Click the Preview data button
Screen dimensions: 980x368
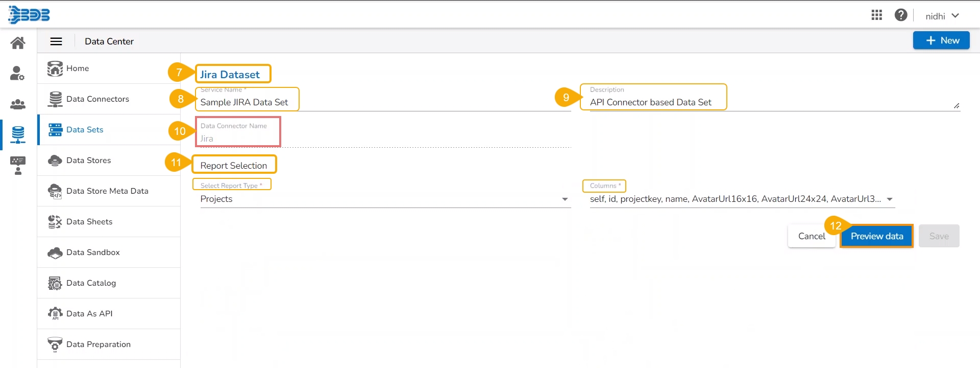coord(876,236)
